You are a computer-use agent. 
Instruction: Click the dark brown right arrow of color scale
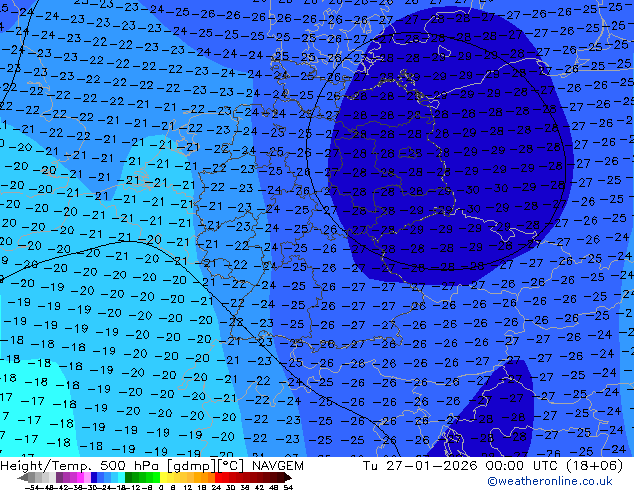coord(288,477)
